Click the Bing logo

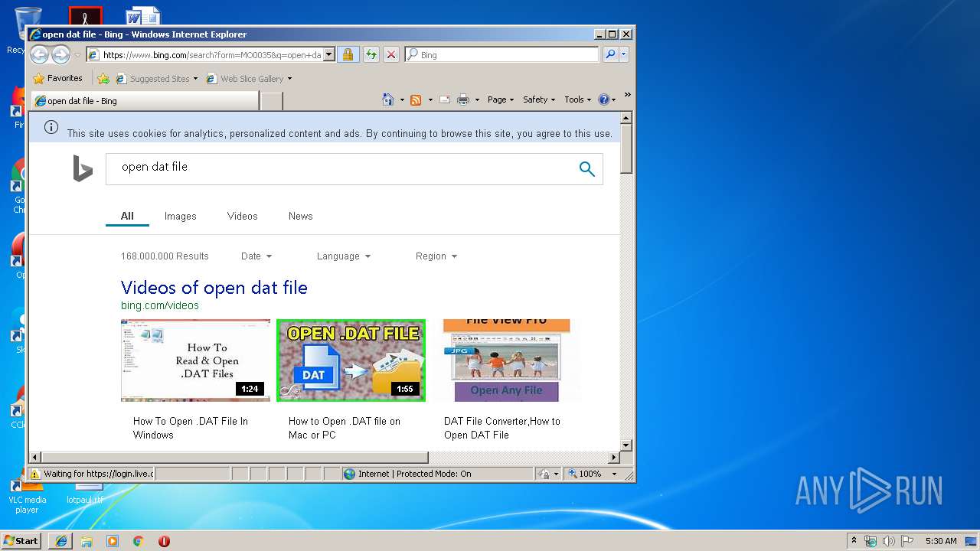click(83, 168)
